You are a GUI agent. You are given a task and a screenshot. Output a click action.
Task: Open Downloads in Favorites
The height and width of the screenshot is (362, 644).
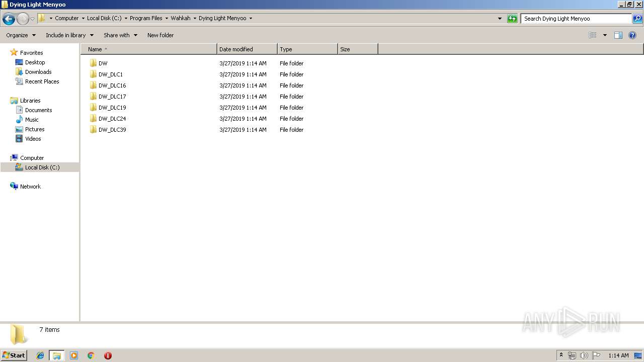click(38, 72)
